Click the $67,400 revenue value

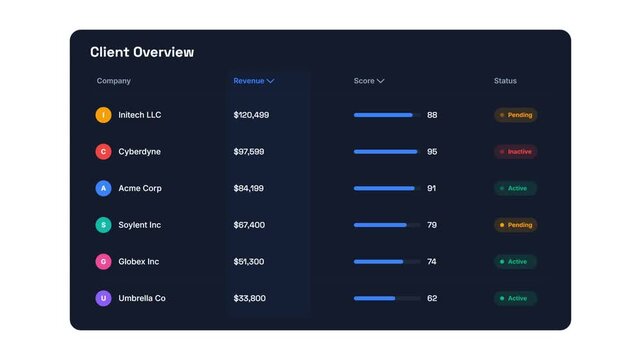tap(249, 225)
